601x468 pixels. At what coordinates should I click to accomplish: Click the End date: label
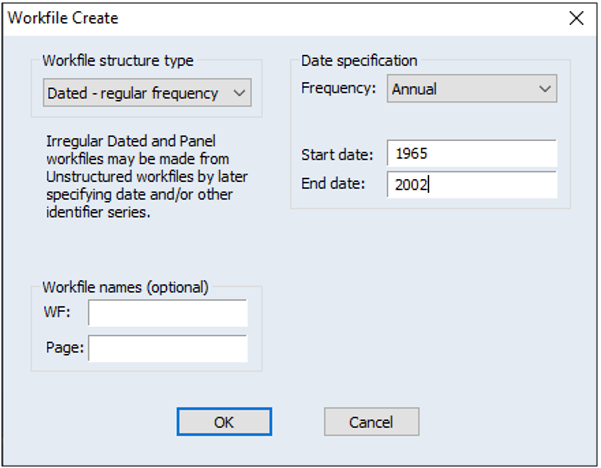pos(333,185)
